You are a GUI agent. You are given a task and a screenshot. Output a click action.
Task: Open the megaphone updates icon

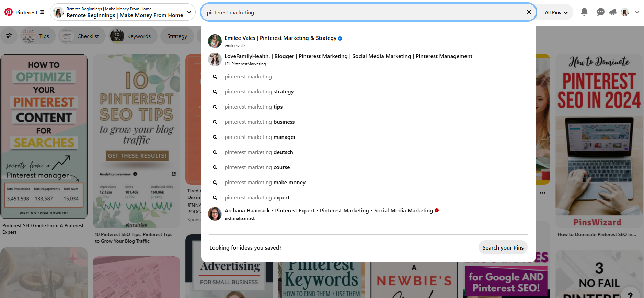click(x=613, y=12)
